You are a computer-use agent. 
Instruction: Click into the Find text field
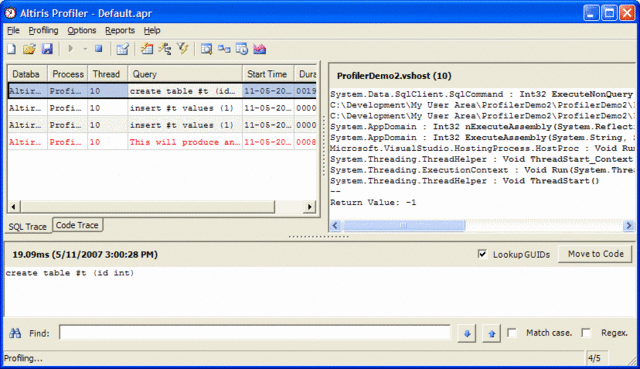pyautogui.click(x=255, y=333)
